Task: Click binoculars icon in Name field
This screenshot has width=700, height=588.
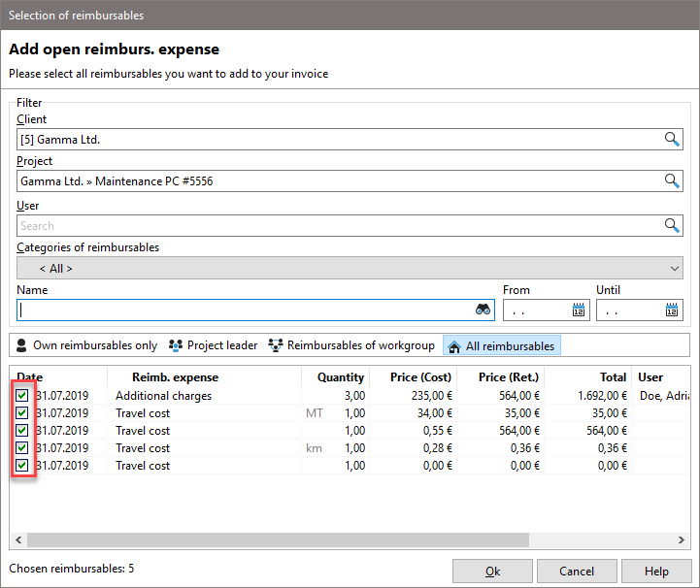Action: pyautogui.click(x=483, y=310)
